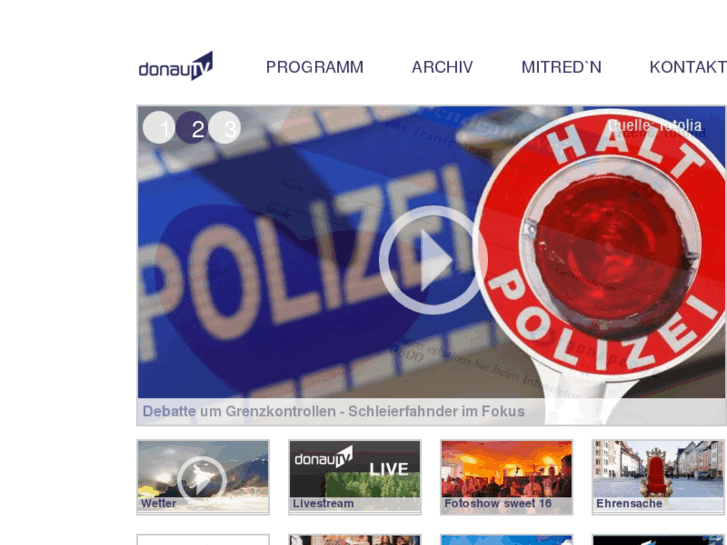Select slide 2 indicator
The image size is (727, 545).
(x=192, y=128)
